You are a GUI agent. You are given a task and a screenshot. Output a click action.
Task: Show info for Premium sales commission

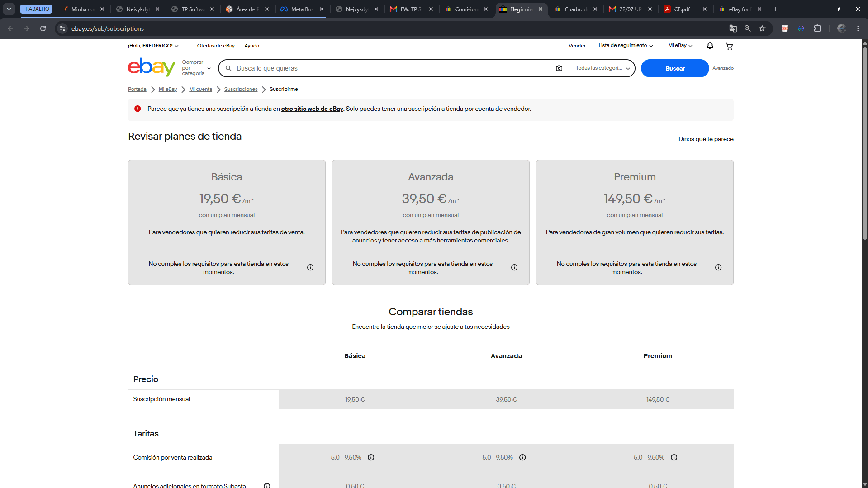coord(674,458)
